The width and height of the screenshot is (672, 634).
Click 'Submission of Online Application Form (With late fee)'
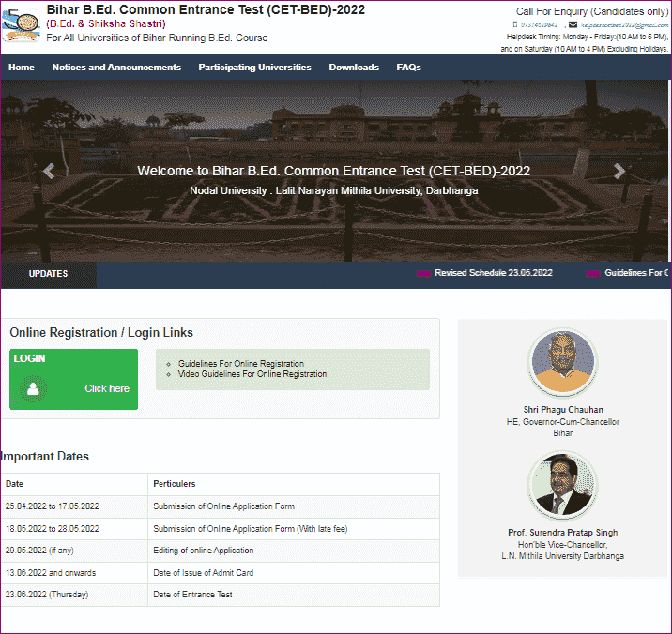click(251, 529)
